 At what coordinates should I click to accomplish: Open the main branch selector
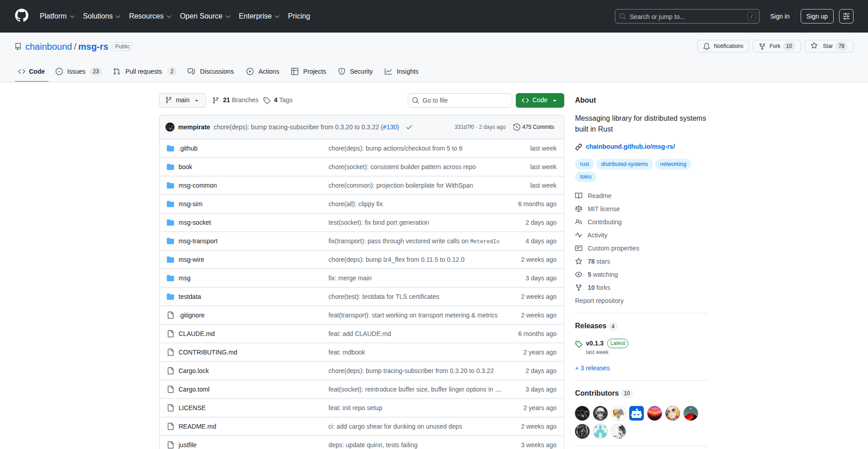tap(182, 100)
